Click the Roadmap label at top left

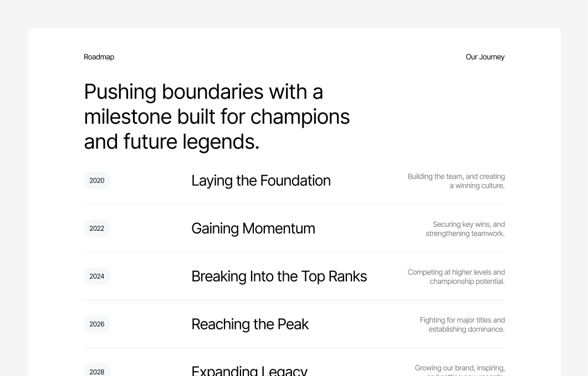coord(99,57)
